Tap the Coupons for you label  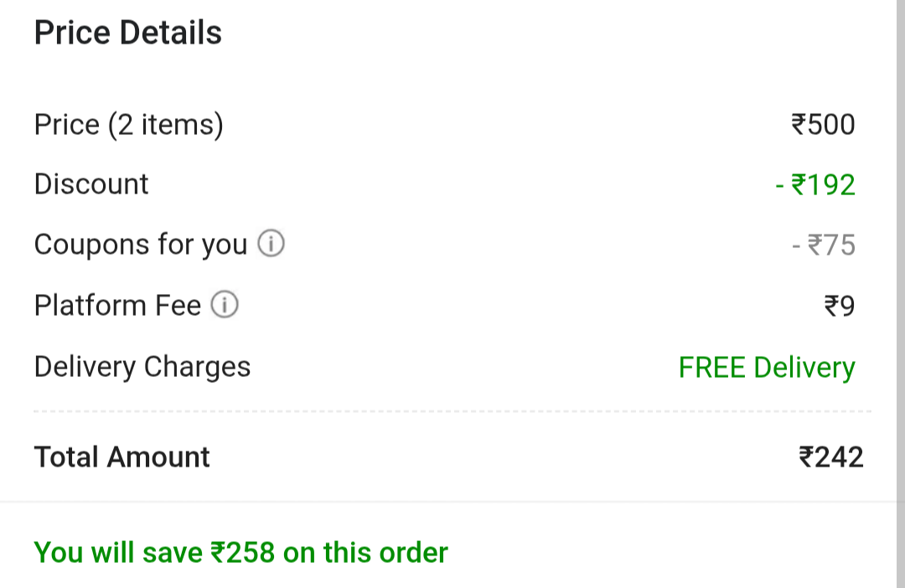(141, 245)
